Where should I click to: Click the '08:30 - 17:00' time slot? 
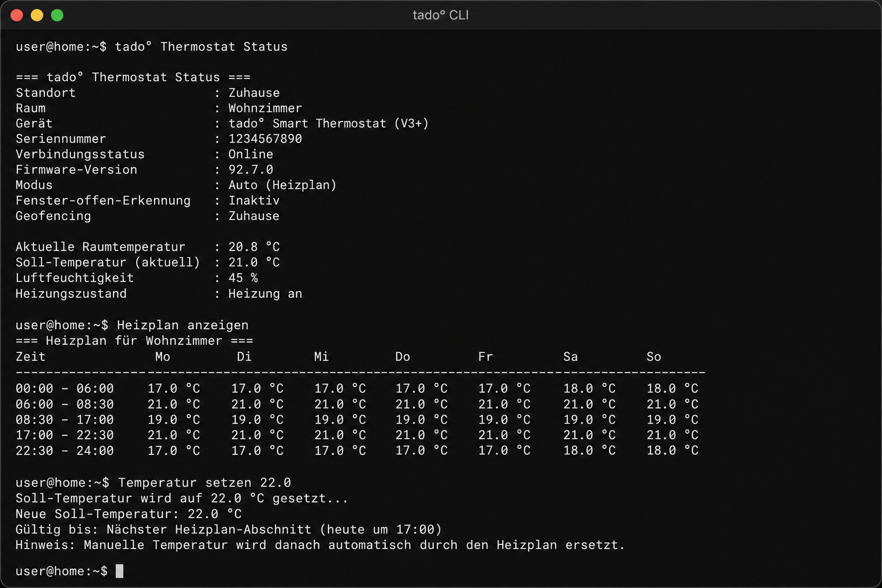click(64, 420)
